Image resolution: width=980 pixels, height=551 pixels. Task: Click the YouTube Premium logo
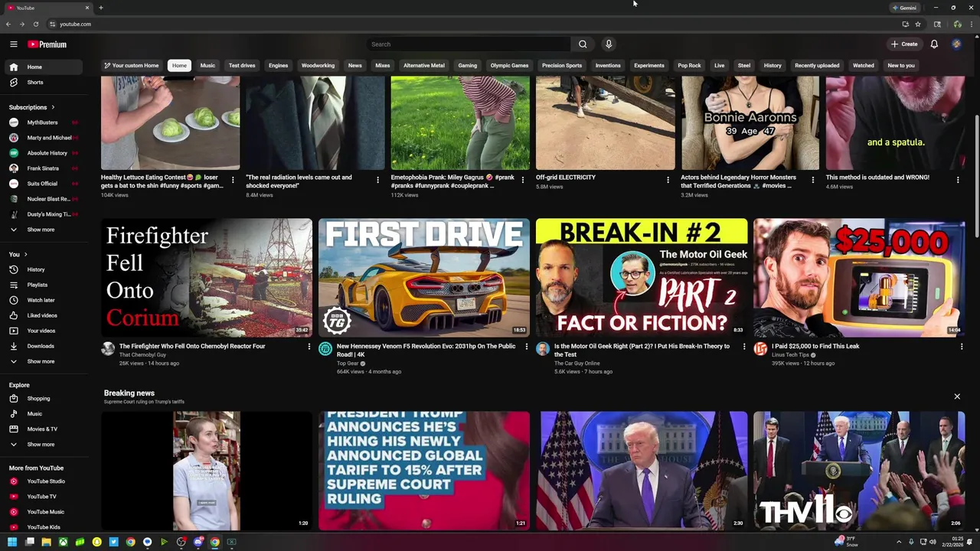click(x=47, y=44)
